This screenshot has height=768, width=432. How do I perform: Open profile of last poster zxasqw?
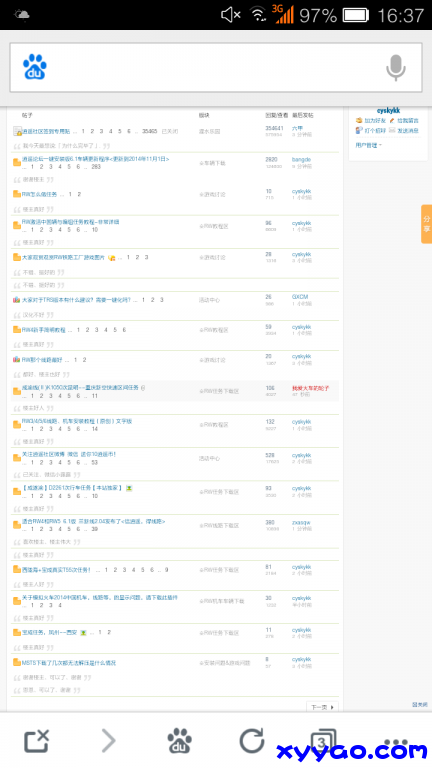point(301,523)
